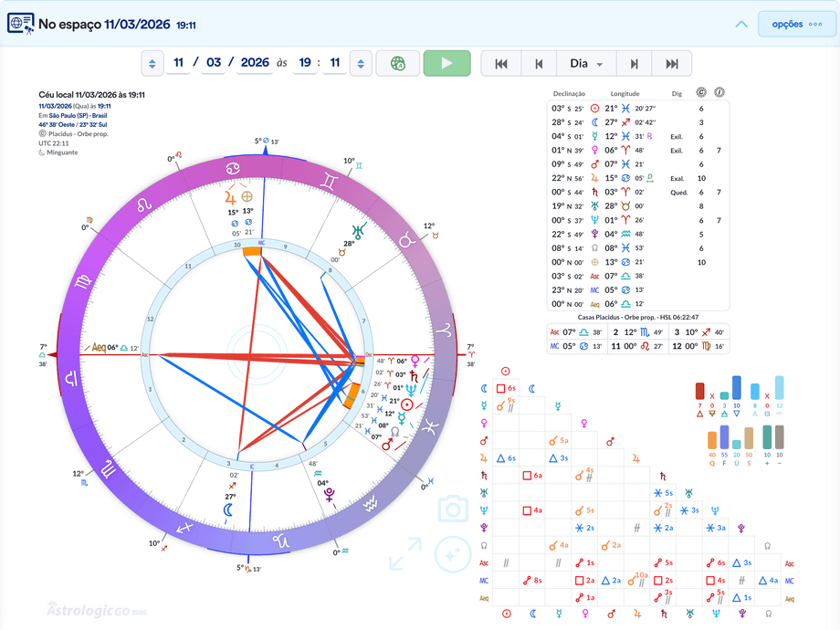840x630 pixels.
Task: Click the Asc 07° Libra house cell
Action: [576, 332]
